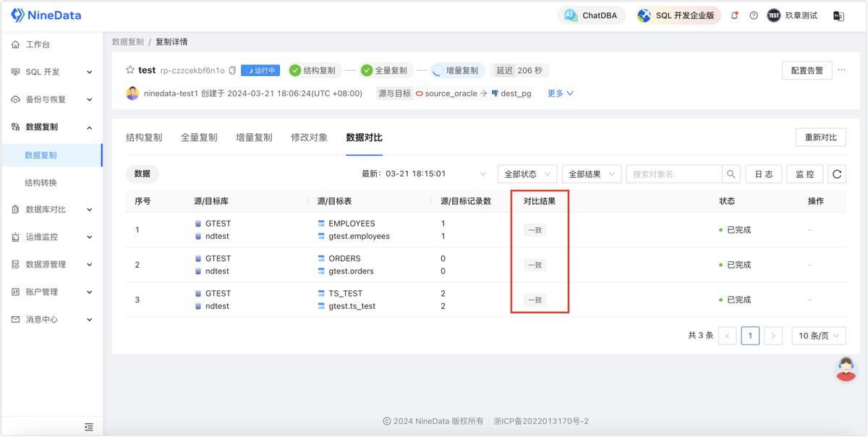Open the support chat avatar

(x=846, y=368)
